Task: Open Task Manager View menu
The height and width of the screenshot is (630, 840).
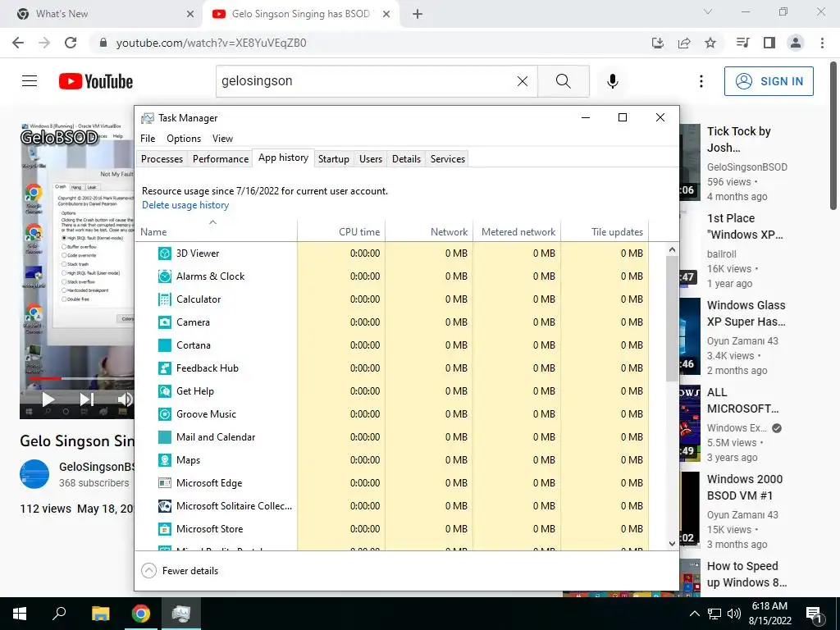Action: click(222, 139)
